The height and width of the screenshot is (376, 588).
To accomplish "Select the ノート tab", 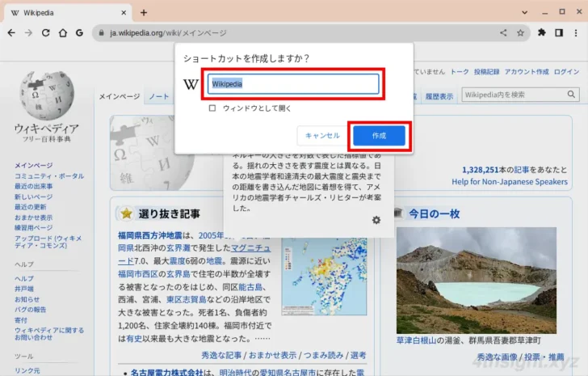I will (159, 96).
